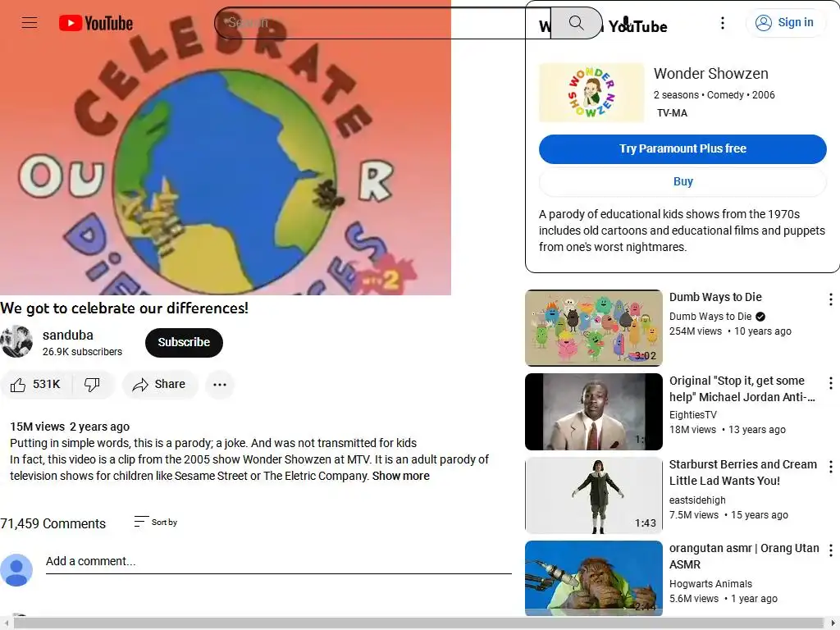
Task: Focus the Search input field
Action: (x=382, y=22)
